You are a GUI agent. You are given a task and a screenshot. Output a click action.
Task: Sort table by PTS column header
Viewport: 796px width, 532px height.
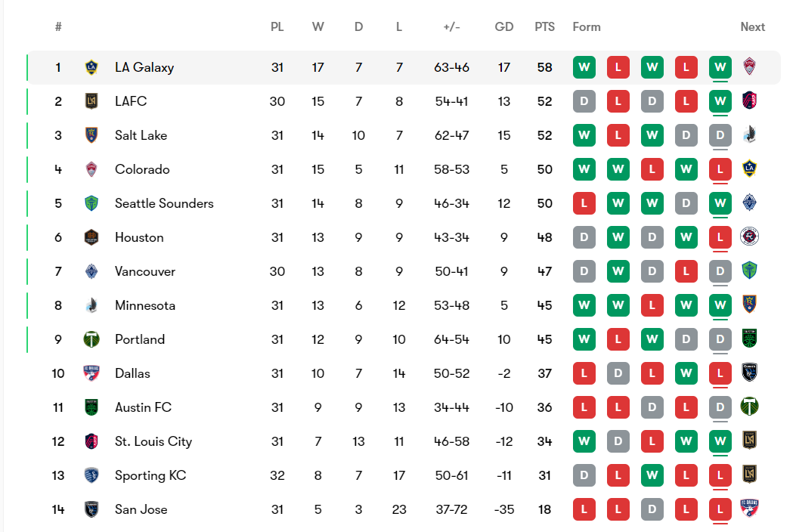[544, 26]
